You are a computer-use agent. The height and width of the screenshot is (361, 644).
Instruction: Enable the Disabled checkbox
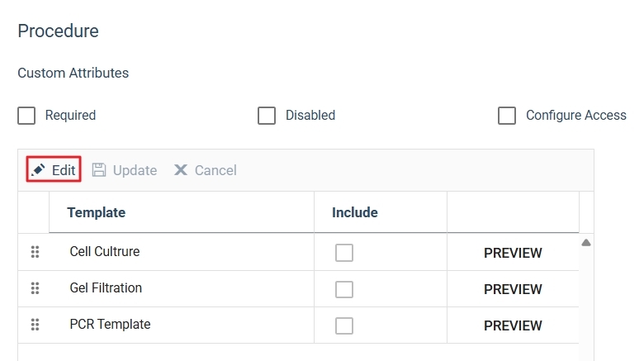[x=267, y=116]
